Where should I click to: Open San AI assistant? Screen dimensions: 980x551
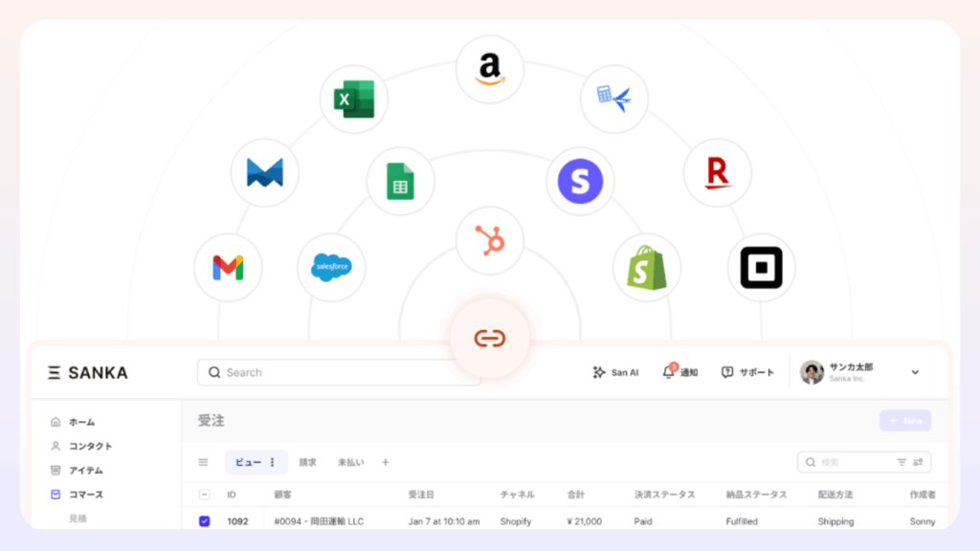(x=615, y=372)
